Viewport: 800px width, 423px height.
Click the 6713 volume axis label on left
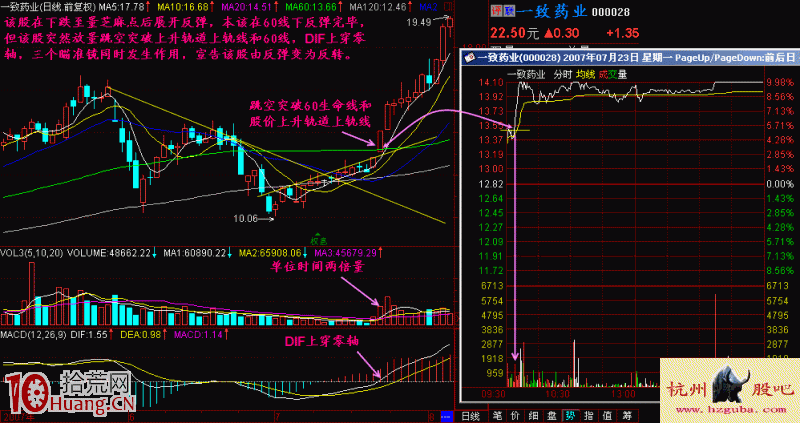(494, 285)
